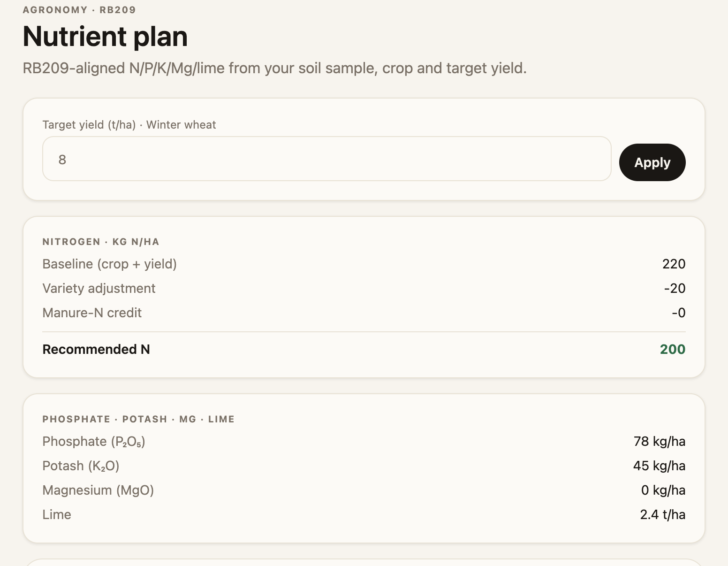Click the NITROGEN · KG N/HA section header
The width and height of the screenshot is (728, 566).
(x=101, y=242)
